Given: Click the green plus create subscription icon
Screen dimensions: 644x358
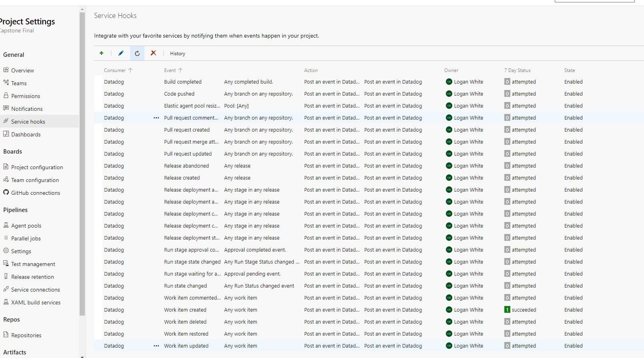Looking at the screenshot, I should tap(102, 53).
